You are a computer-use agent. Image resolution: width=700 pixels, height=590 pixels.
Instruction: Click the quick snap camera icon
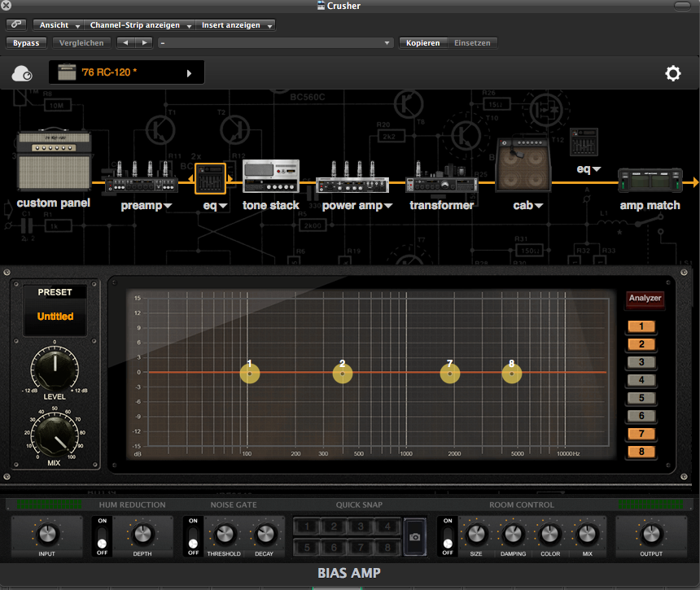(415, 537)
